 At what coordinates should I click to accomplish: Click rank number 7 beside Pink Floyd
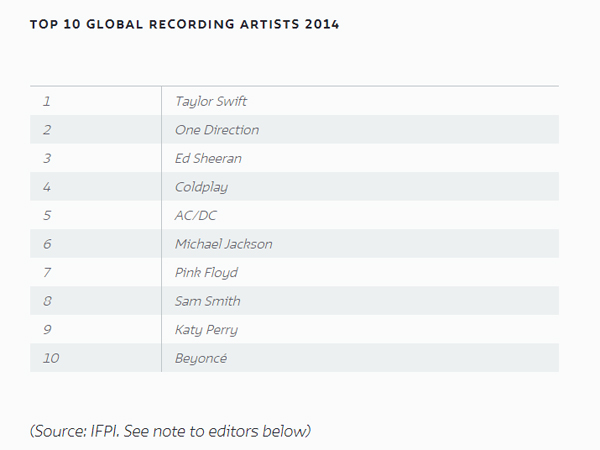pyautogui.click(x=47, y=272)
